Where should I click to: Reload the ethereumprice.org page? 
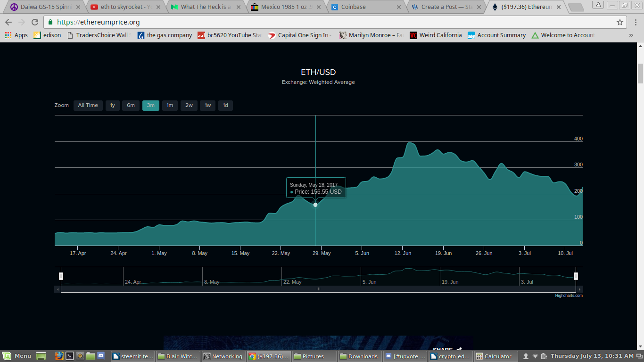pyautogui.click(x=35, y=22)
